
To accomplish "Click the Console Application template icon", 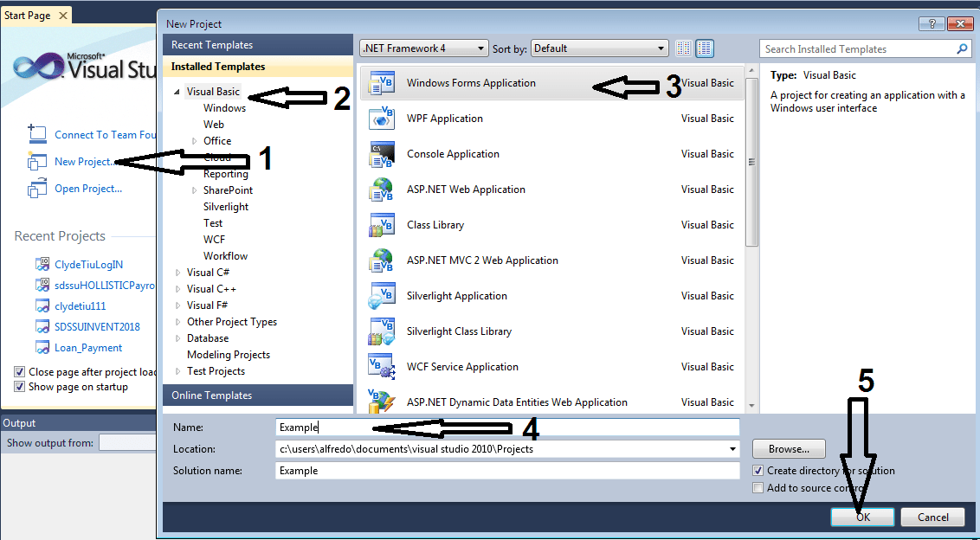I will click(381, 154).
